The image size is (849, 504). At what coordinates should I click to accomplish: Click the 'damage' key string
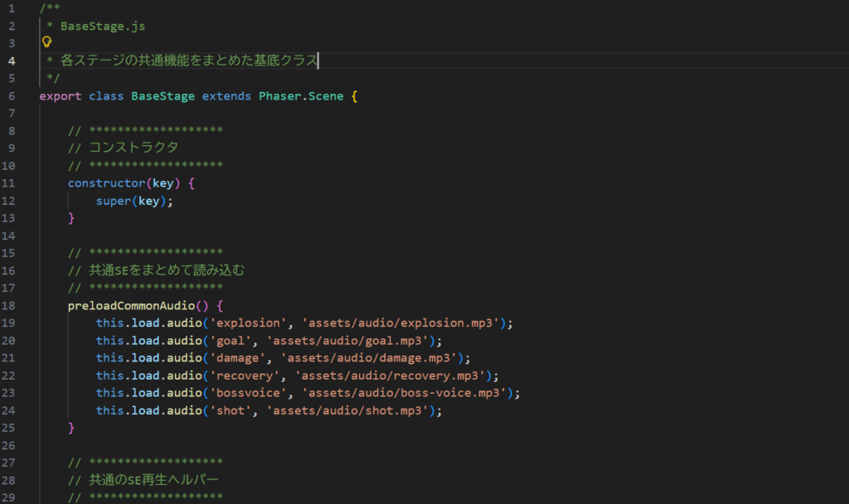coord(236,358)
